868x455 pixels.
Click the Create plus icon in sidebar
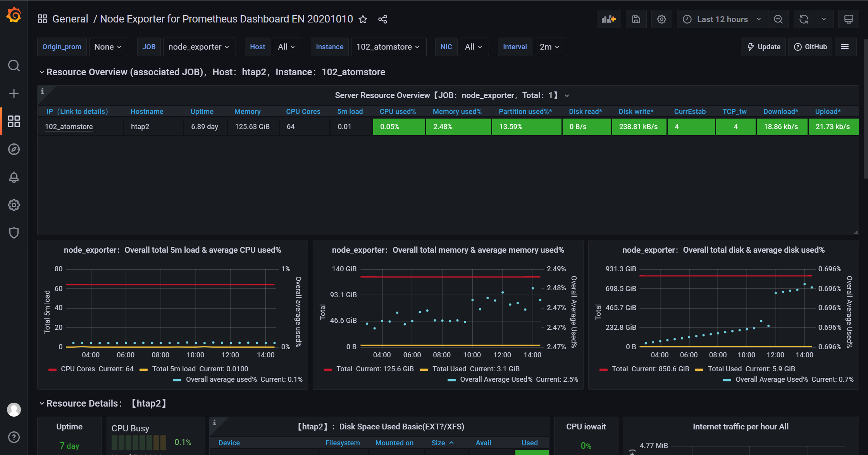coord(14,93)
